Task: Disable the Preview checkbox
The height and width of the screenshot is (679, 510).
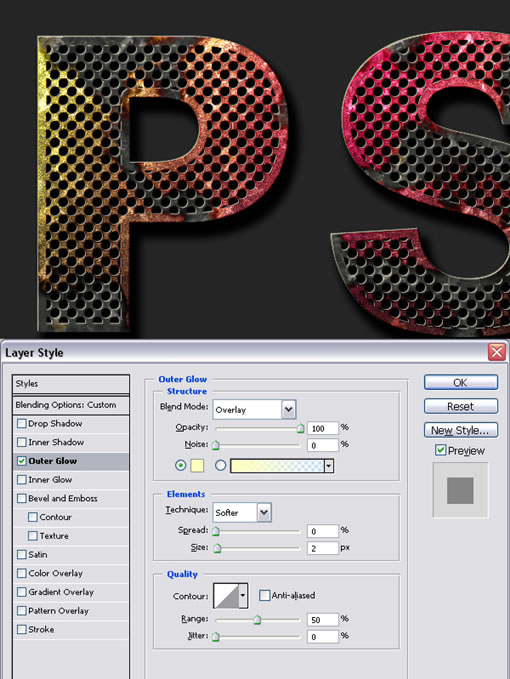Action: click(x=440, y=450)
